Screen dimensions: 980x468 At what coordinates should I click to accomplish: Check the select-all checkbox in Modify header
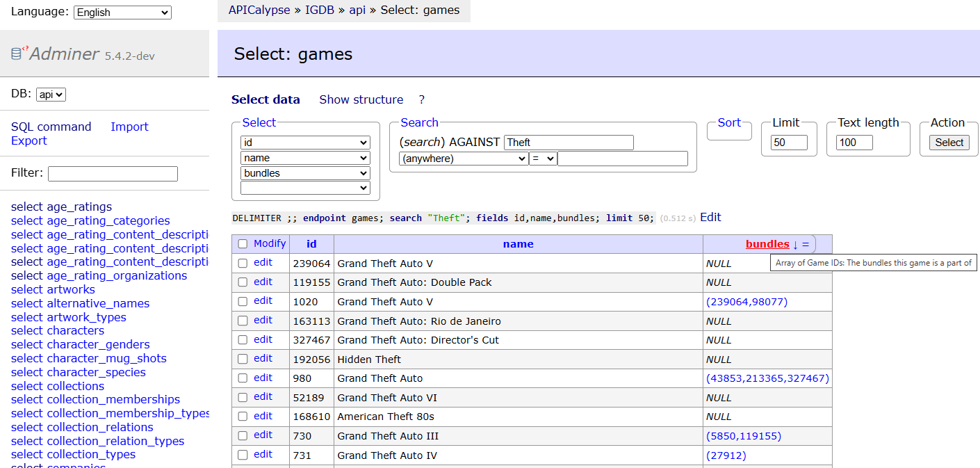click(x=243, y=244)
